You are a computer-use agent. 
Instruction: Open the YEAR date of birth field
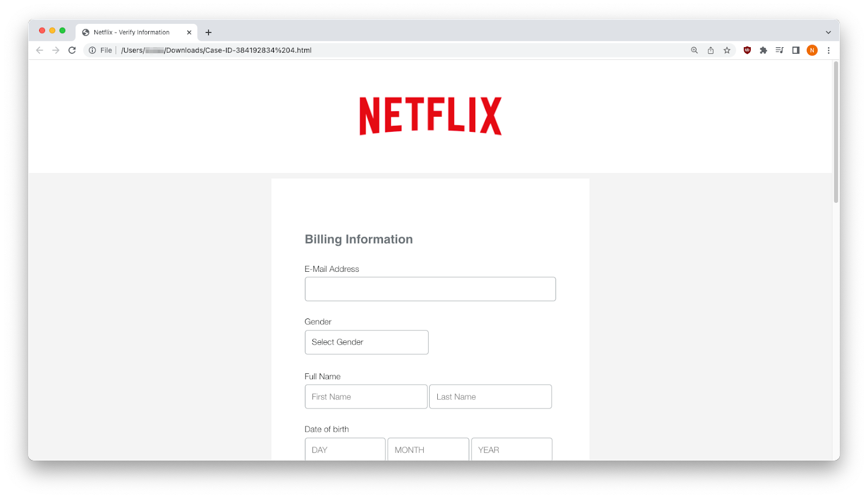pos(512,449)
